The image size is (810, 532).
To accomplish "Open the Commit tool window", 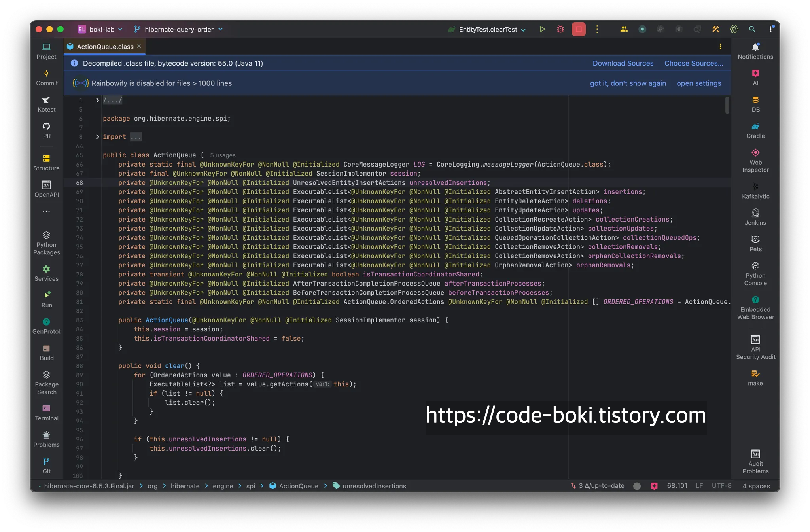I will pyautogui.click(x=46, y=78).
